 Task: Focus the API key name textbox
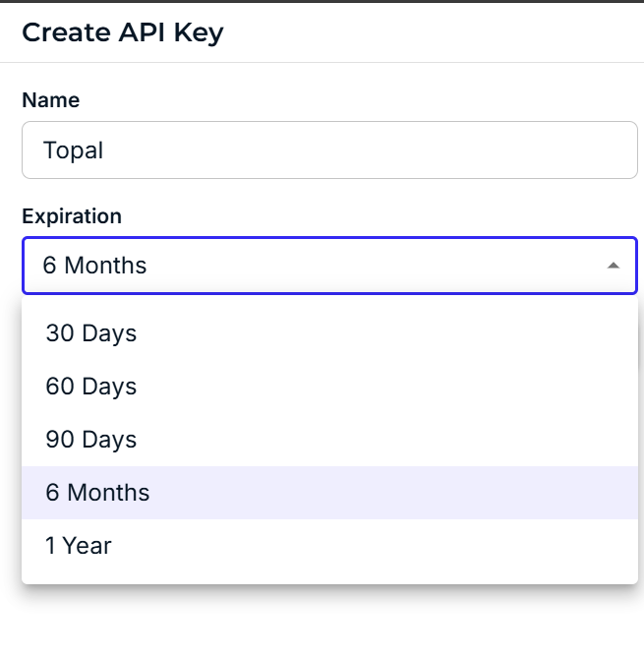[x=329, y=150]
